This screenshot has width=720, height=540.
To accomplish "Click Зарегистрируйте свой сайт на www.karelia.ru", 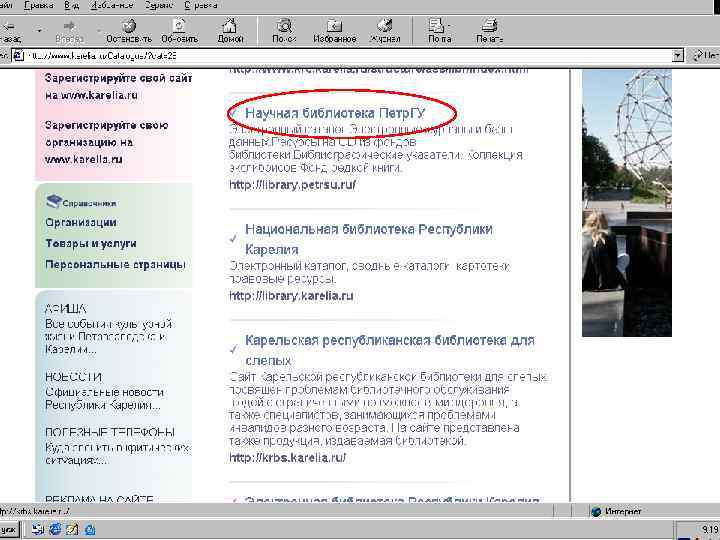I will [x=118, y=87].
